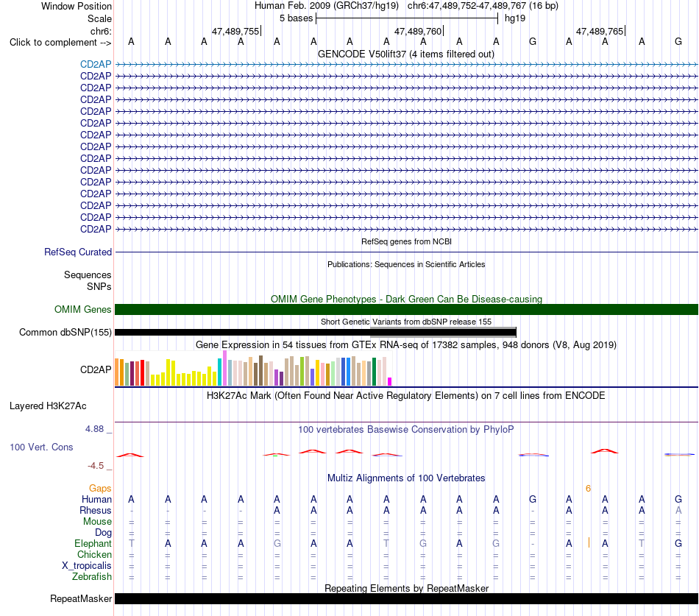Click the 100 Vert. Cons track label
The width and height of the screenshot is (699, 616).
[41, 447]
